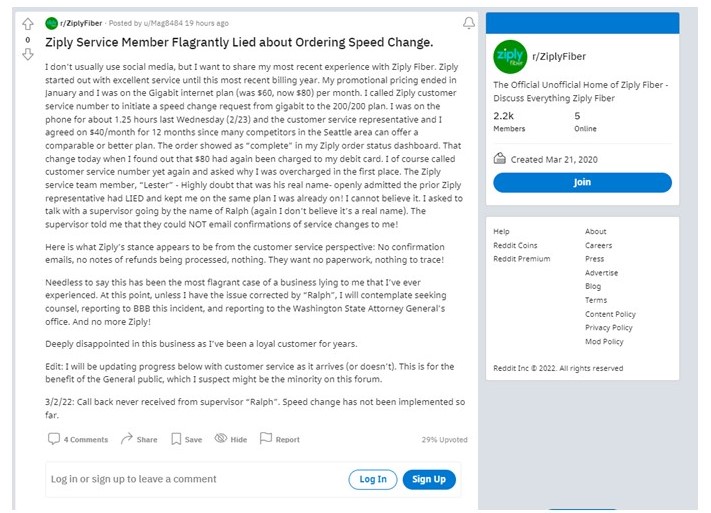The width and height of the screenshot is (711, 513).
Task: Downvote the Ziply post
Action: [x=28, y=54]
